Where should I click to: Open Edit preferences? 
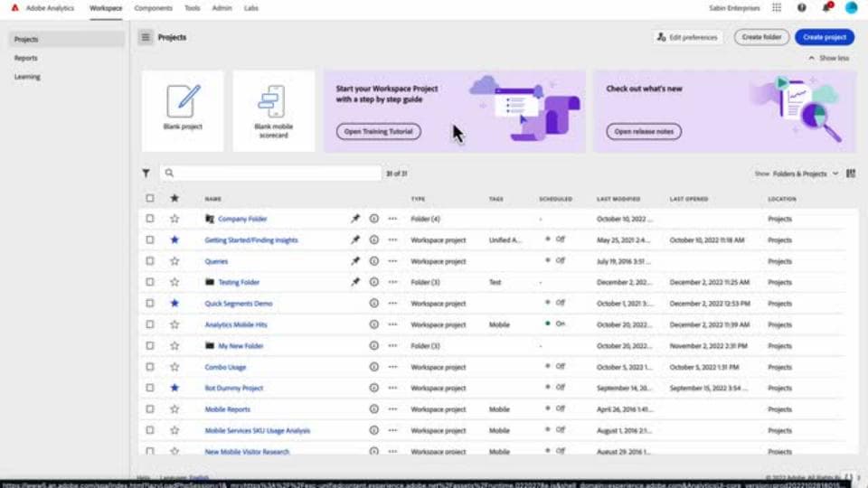pos(687,37)
